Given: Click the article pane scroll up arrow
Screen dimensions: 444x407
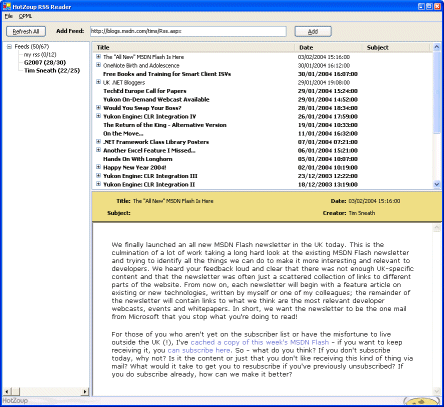Looking at the screenshot, I should click(x=437, y=228).
